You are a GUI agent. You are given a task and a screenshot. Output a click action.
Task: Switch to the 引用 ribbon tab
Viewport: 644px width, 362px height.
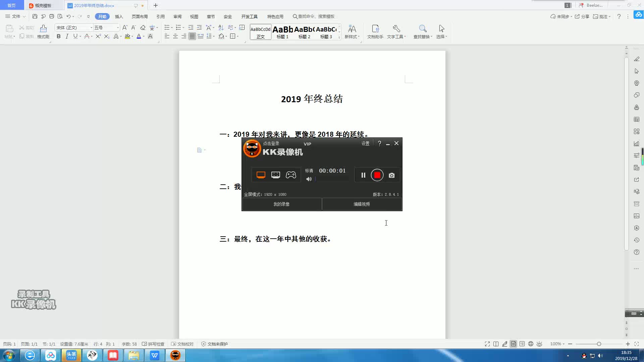click(x=161, y=16)
